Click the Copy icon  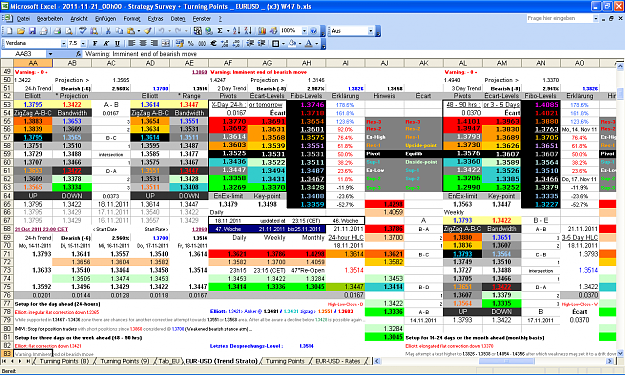click(x=119, y=31)
